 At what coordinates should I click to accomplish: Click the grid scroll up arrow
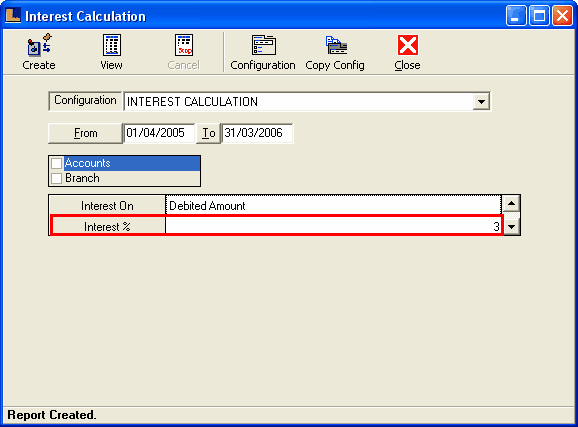tap(511, 203)
